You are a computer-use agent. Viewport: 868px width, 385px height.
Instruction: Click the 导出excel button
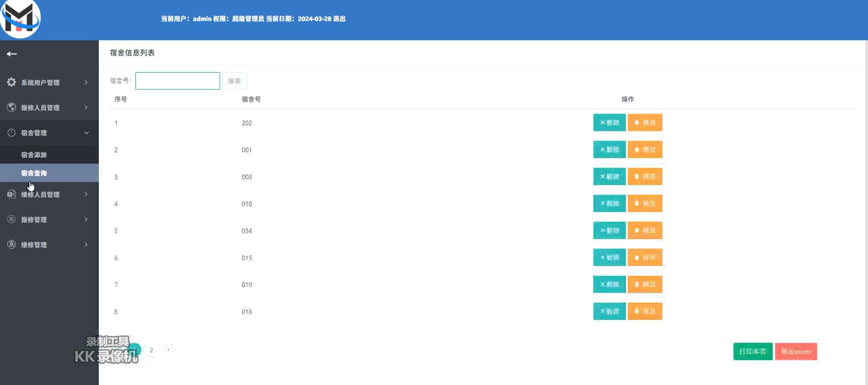[796, 351]
